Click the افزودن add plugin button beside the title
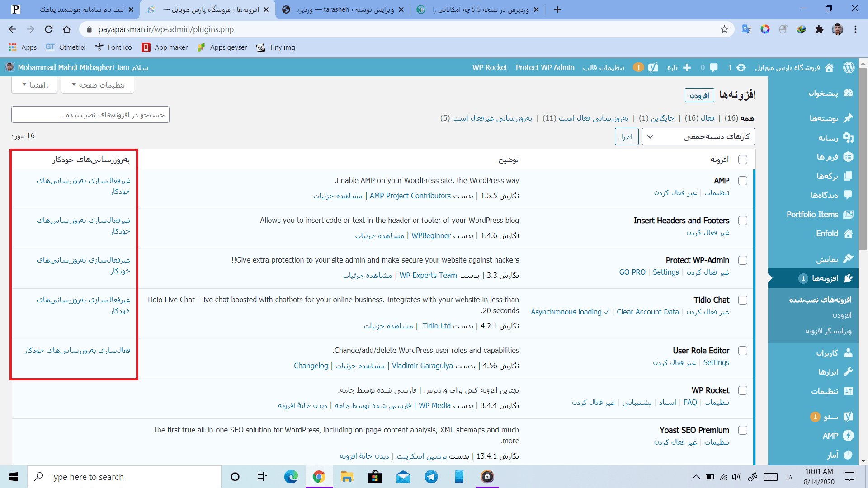This screenshot has height=488, width=868. [x=699, y=95]
